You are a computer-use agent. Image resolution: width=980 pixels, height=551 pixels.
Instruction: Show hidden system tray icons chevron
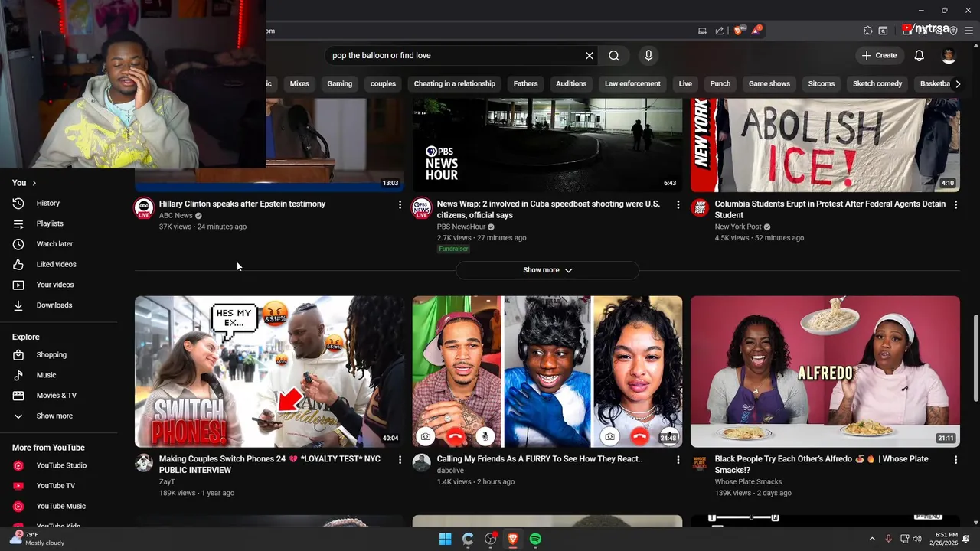pos(871,539)
